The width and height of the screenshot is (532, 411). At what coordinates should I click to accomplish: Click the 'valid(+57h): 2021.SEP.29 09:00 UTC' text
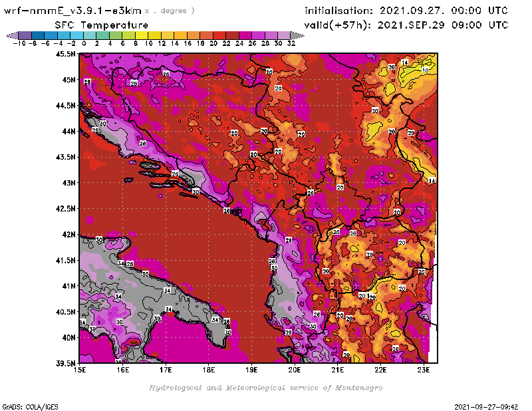click(406, 25)
